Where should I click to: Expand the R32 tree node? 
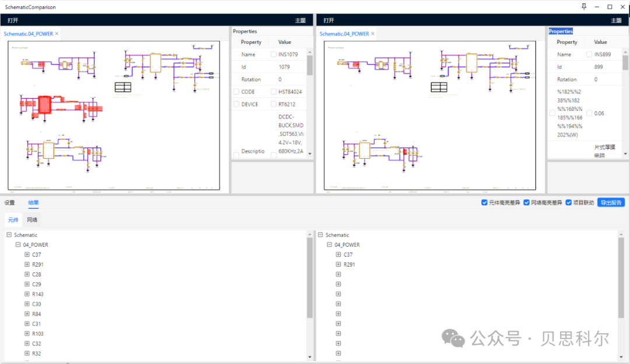(27, 353)
